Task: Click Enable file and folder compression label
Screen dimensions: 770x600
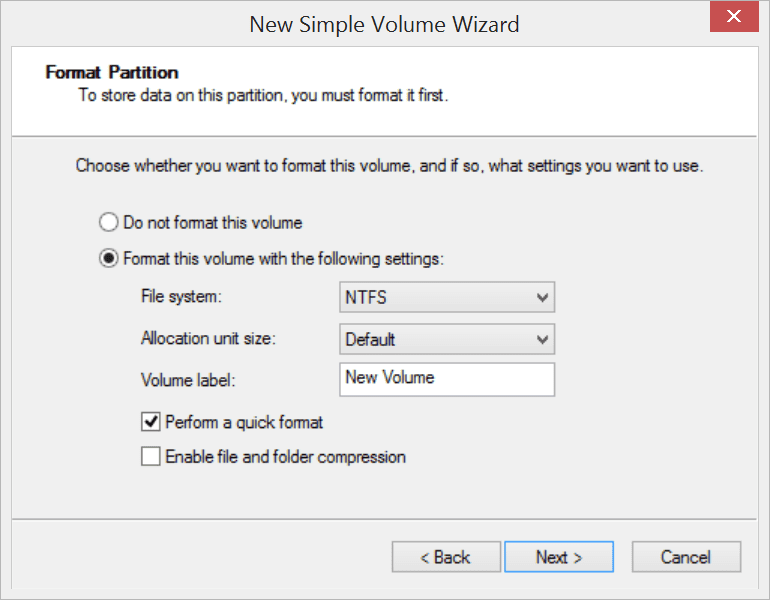Action: click(x=285, y=457)
